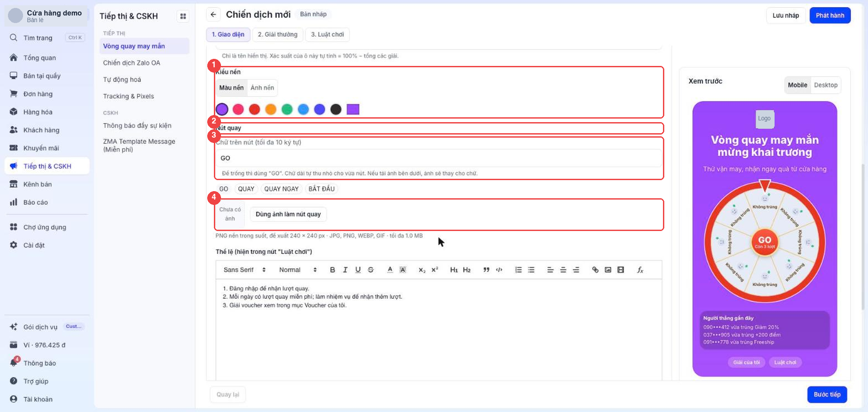This screenshot has width=868, height=412.
Task: Apply Heading 1 format
Action: pyautogui.click(x=454, y=270)
